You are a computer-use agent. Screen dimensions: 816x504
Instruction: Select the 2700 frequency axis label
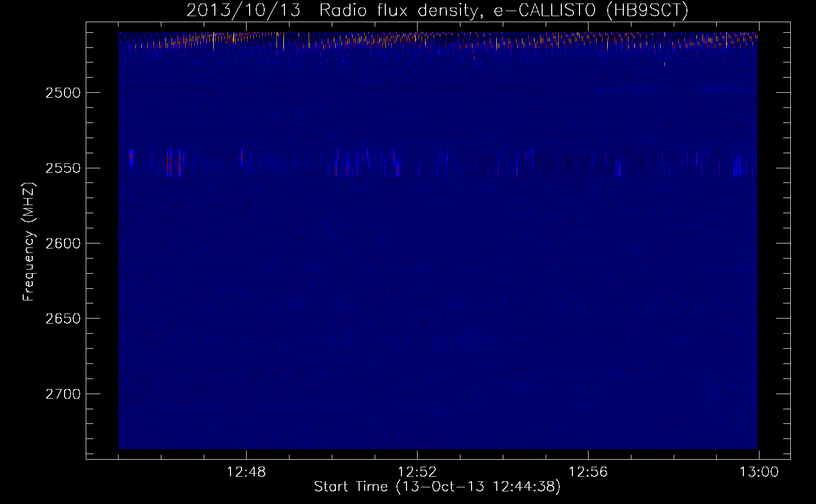(x=63, y=394)
